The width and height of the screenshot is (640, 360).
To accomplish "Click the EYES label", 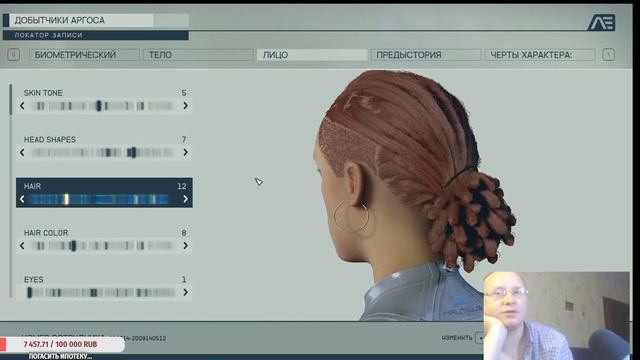I will tap(33, 280).
